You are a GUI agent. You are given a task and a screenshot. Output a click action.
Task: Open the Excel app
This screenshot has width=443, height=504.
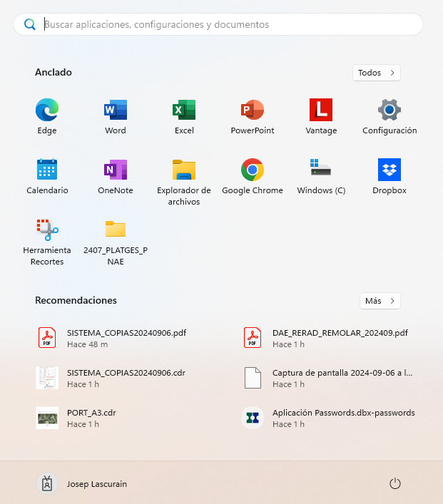point(184,110)
